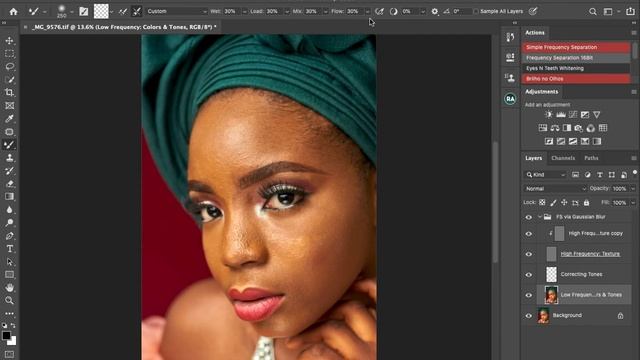
Task: Add a Levels adjustment
Action: pos(561,115)
